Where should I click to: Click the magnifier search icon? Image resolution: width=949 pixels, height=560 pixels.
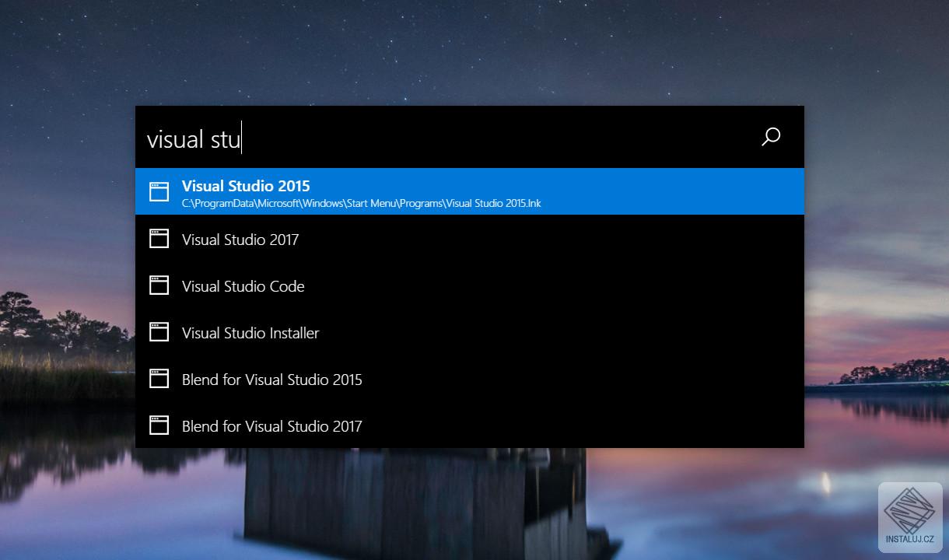770,138
